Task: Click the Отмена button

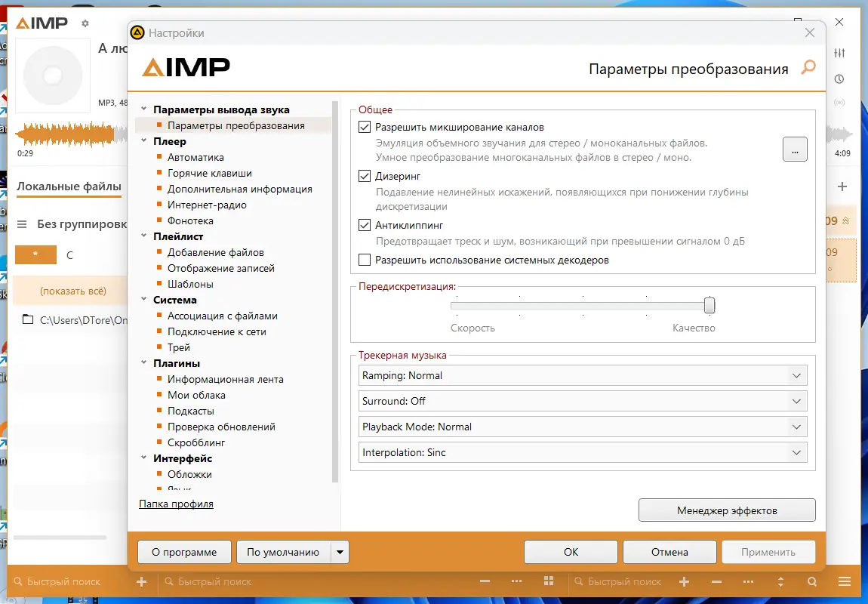Action: click(669, 552)
